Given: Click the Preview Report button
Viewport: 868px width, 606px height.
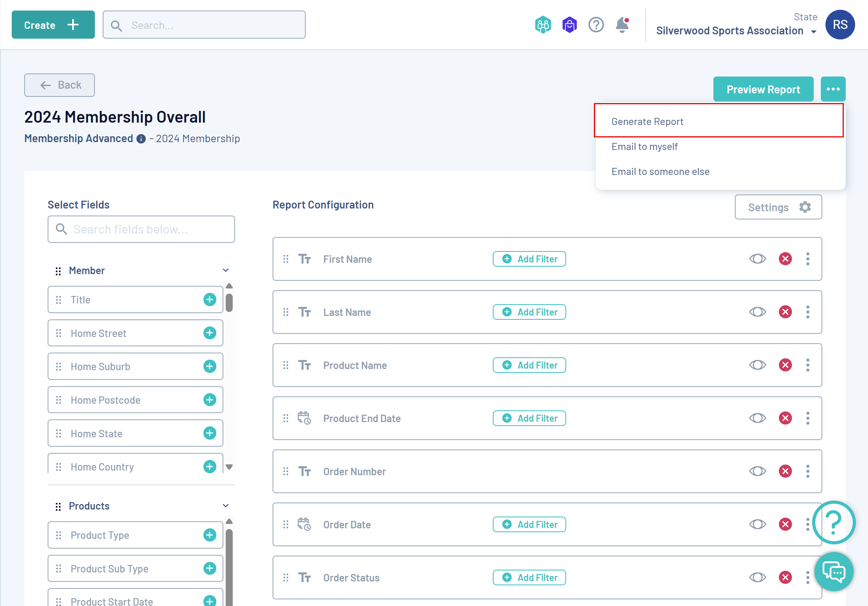Looking at the screenshot, I should (x=763, y=89).
